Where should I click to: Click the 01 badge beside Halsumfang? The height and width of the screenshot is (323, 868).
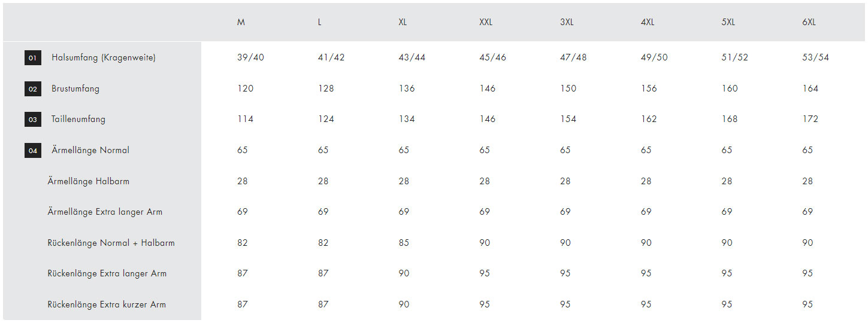click(x=33, y=58)
